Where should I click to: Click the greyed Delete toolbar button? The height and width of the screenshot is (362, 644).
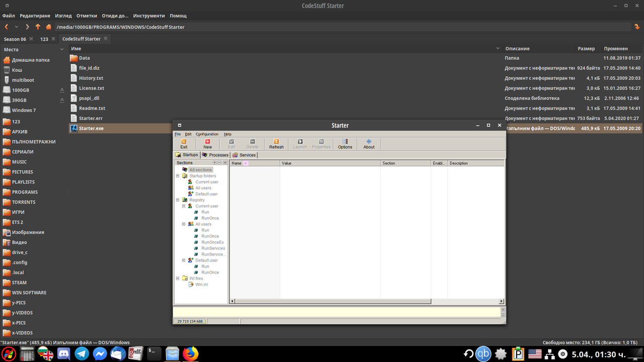click(252, 144)
